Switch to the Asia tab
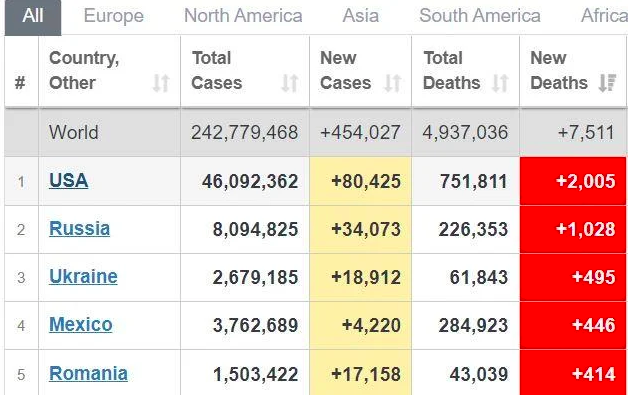 click(360, 16)
